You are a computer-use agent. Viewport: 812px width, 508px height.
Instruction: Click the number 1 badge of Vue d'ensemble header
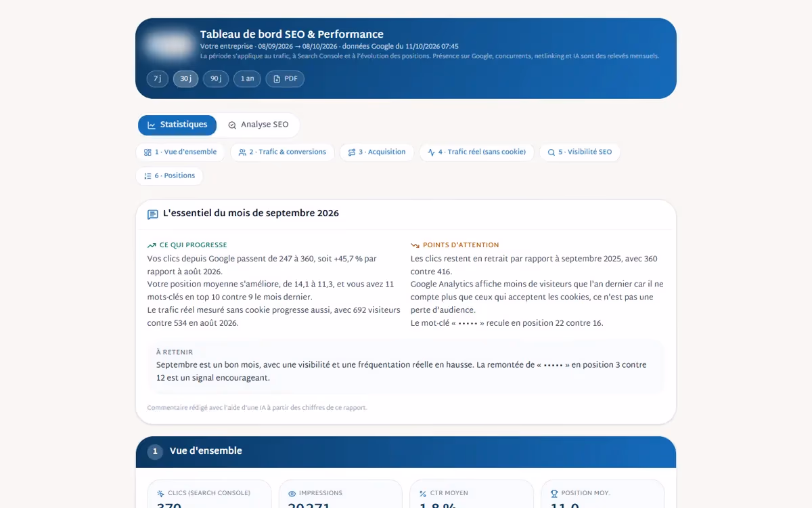point(155,452)
